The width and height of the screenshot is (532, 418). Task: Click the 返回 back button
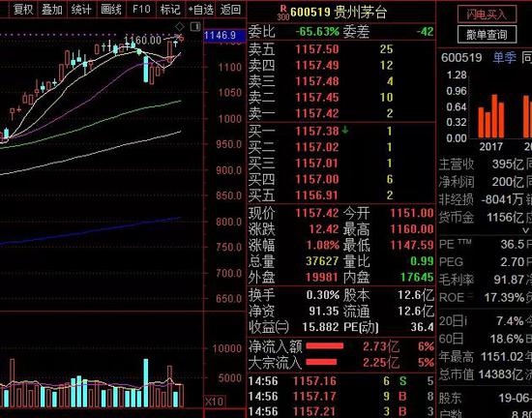(230, 10)
